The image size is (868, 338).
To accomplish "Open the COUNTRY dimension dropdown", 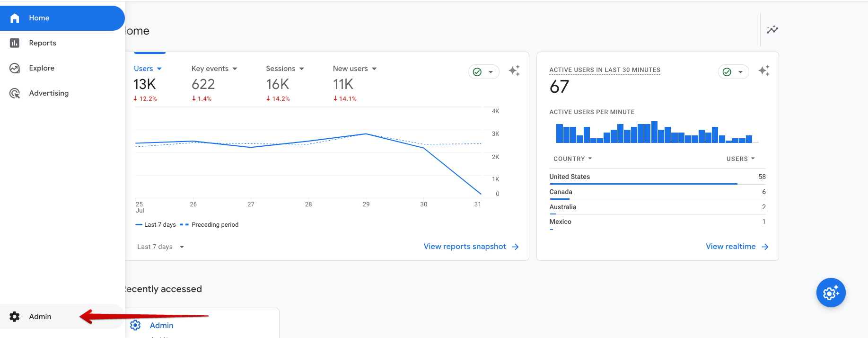I will (572, 159).
